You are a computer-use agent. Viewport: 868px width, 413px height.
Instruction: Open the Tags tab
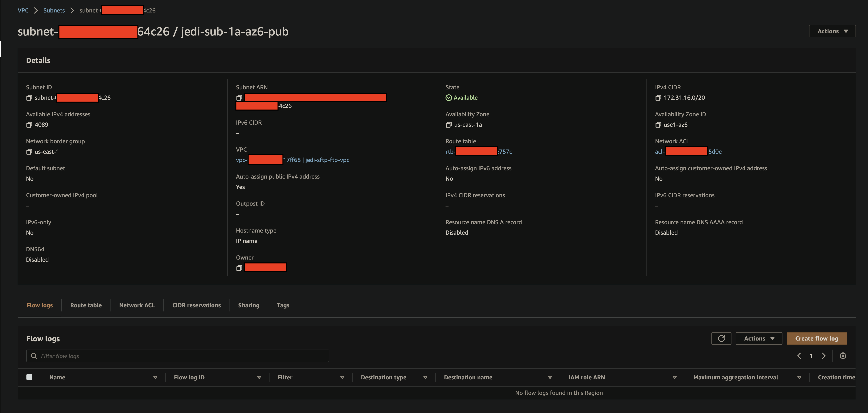point(283,305)
